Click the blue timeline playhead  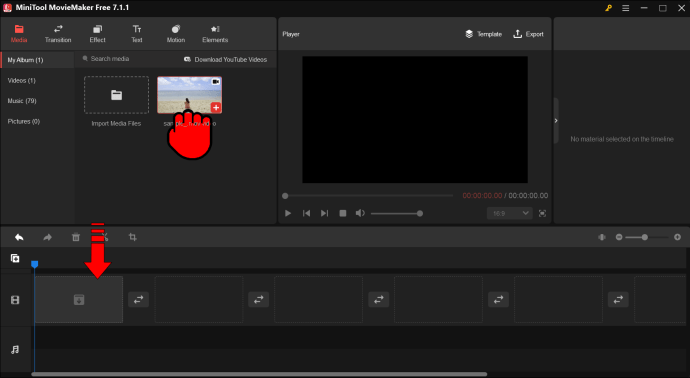(x=34, y=264)
